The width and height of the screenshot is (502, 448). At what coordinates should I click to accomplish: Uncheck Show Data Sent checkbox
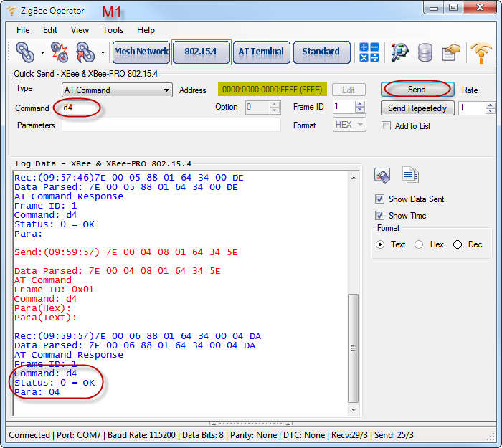point(379,199)
